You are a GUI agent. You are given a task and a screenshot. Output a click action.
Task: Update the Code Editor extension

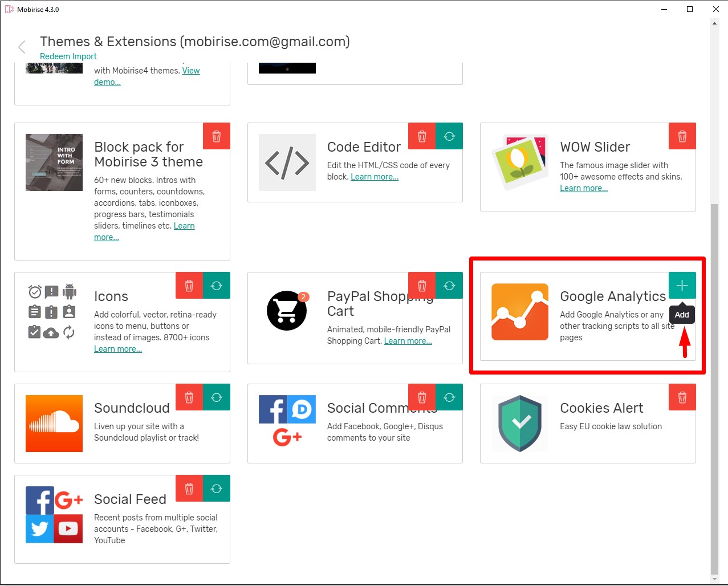click(449, 136)
